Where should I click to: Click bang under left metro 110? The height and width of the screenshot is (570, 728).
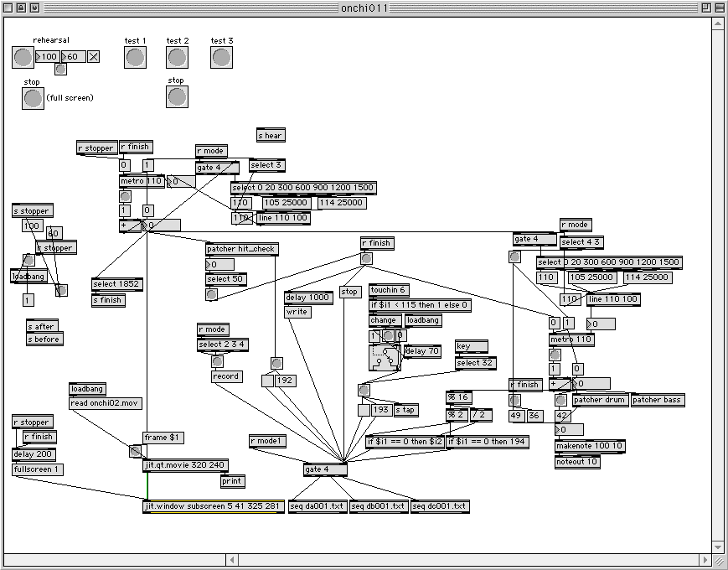point(125,196)
